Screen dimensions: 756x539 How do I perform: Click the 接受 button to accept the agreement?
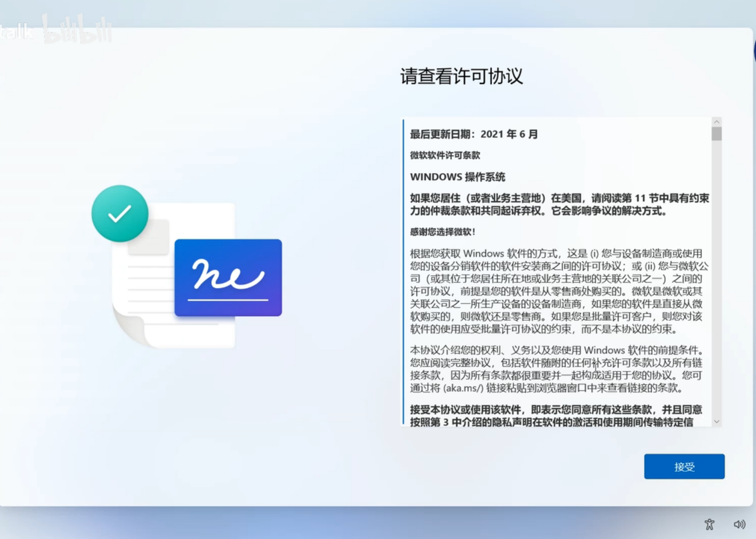pyautogui.click(x=684, y=466)
